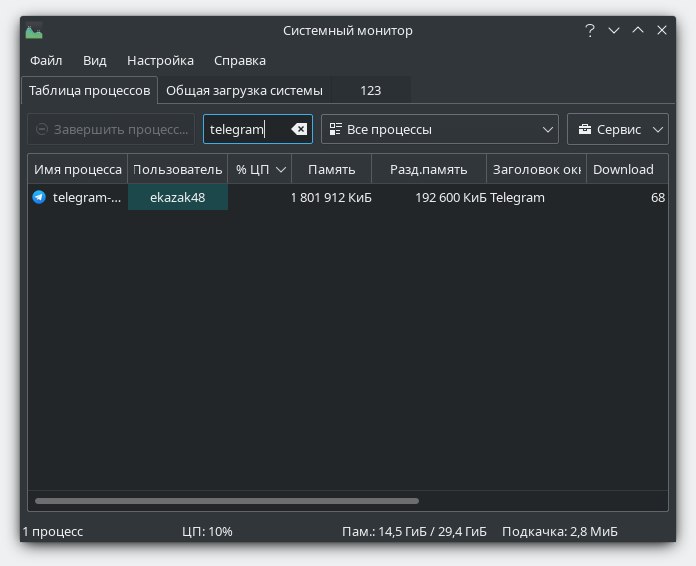Click the list icon in Все процессы combo

coord(336,129)
